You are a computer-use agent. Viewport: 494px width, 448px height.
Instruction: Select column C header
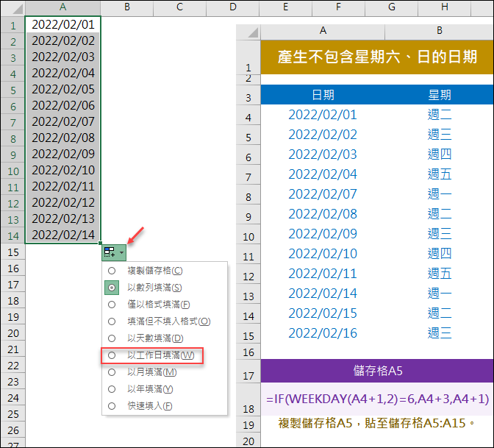pos(179,7)
